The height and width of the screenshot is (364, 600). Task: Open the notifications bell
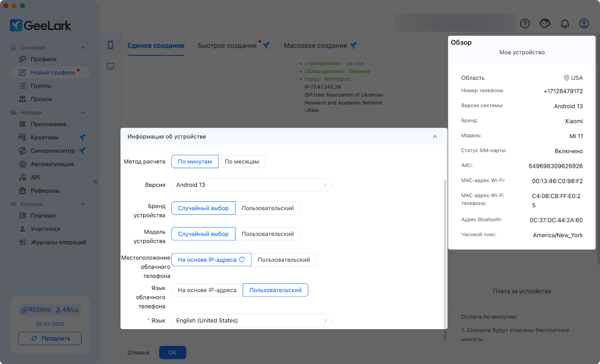click(x=565, y=24)
